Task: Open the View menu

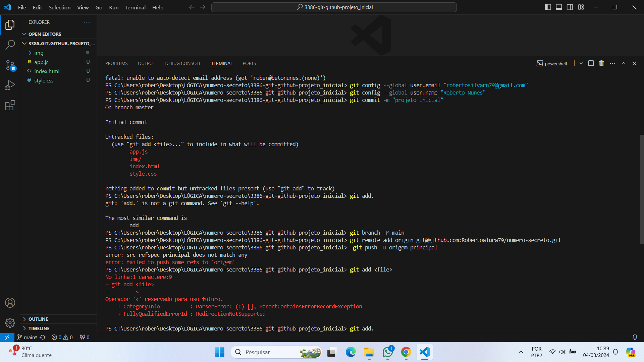Action: pyautogui.click(x=83, y=7)
